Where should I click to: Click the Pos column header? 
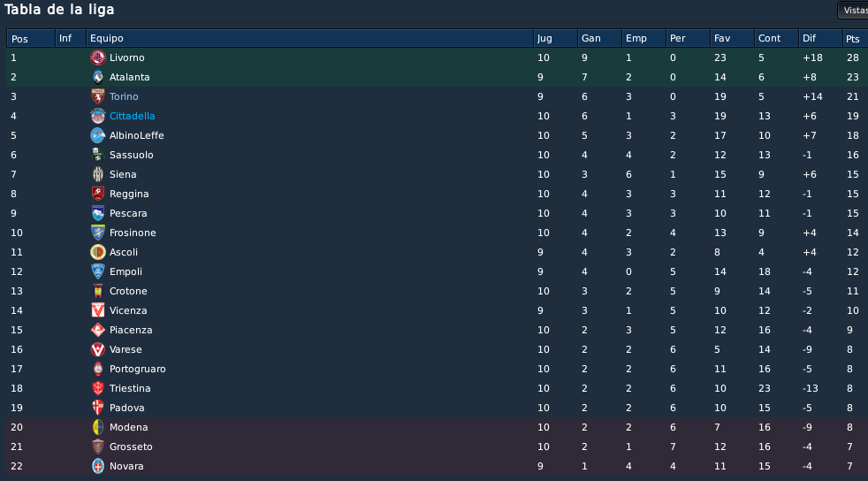click(x=31, y=38)
